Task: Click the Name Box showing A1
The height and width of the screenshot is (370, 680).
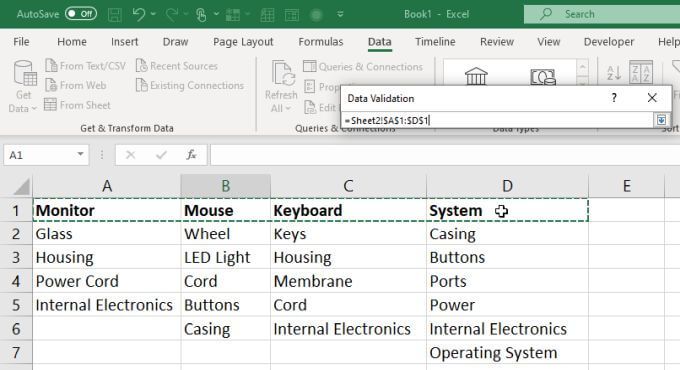Action: coord(39,155)
